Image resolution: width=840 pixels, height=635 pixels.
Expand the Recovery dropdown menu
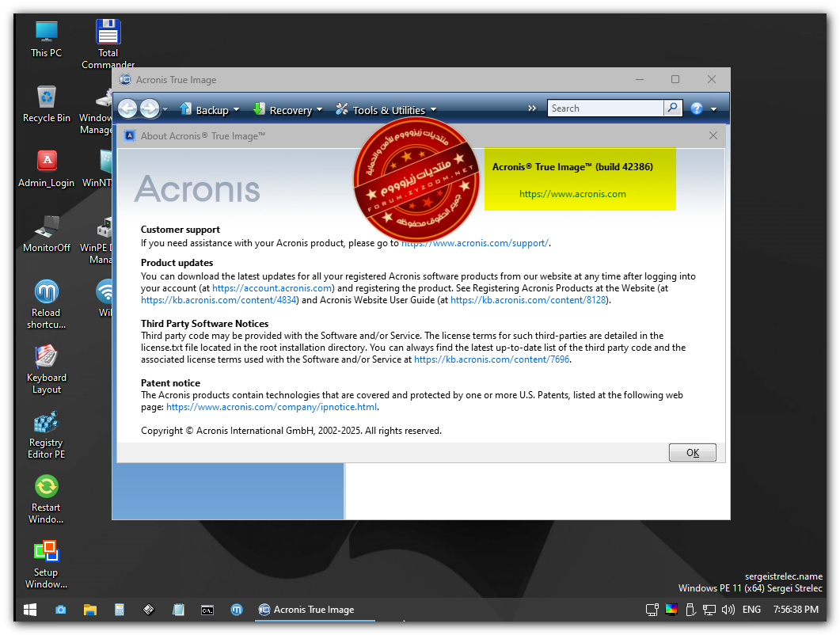[x=287, y=110]
